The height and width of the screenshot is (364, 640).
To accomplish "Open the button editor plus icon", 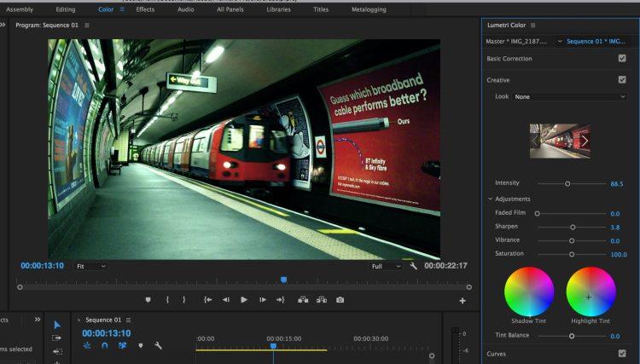I will pos(463,301).
